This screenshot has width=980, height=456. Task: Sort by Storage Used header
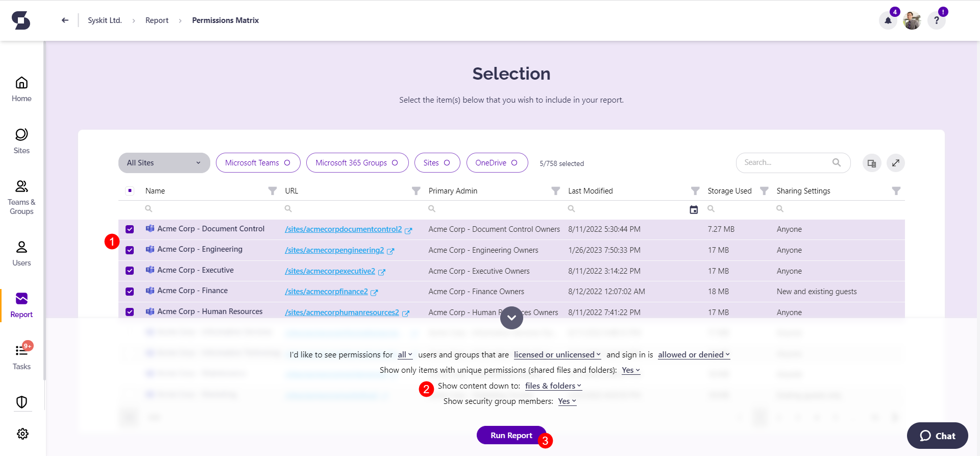coord(729,191)
